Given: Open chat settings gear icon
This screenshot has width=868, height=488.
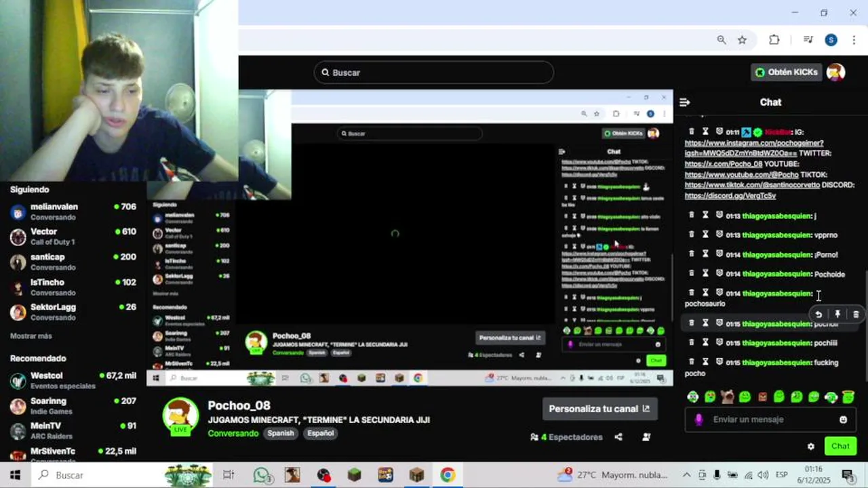Looking at the screenshot, I should click(x=810, y=447).
